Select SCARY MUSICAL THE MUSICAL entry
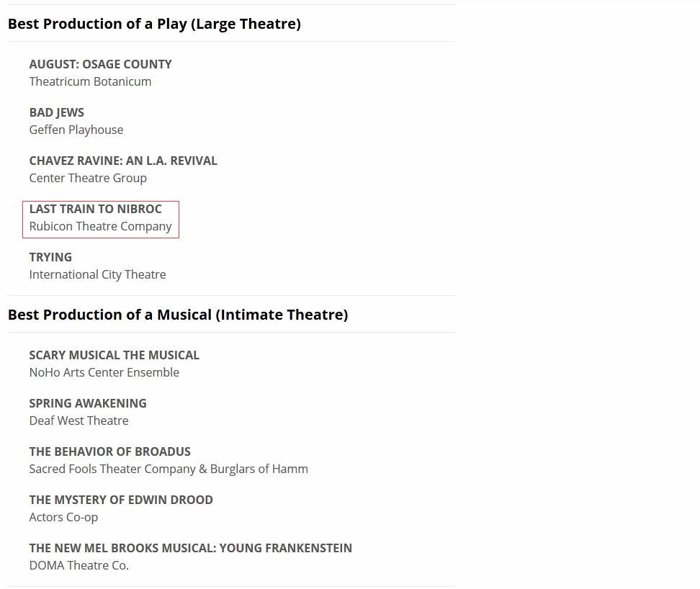The image size is (700, 589). coord(114,355)
